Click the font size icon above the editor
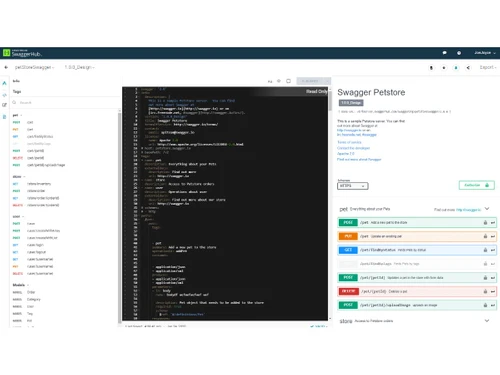The image size is (500, 375). coord(270,81)
